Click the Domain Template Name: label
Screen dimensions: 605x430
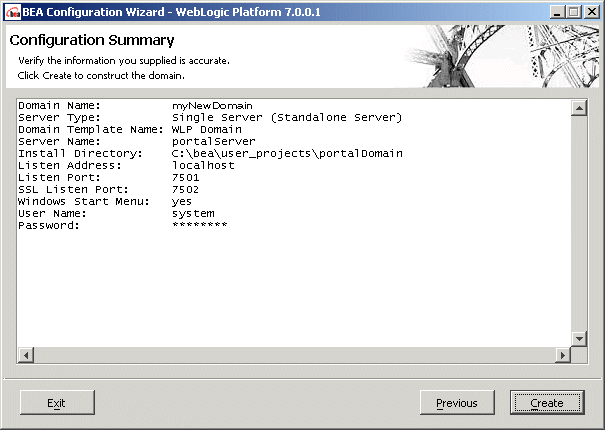[91, 130]
